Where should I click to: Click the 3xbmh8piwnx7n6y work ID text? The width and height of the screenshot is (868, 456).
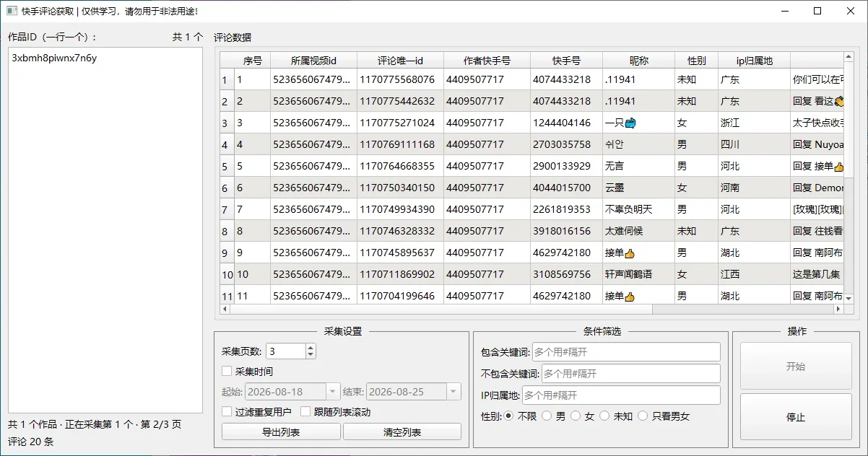click(x=54, y=58)
